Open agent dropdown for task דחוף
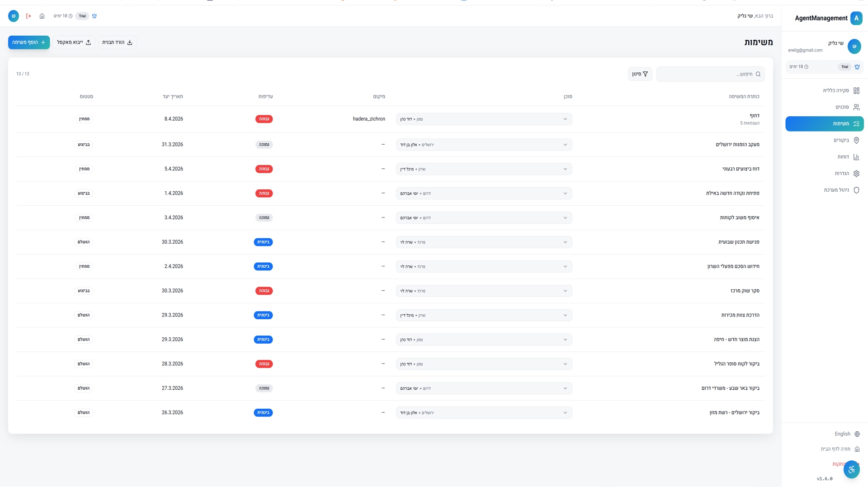The width and height of the screenshot is (868, 487). 484,119
